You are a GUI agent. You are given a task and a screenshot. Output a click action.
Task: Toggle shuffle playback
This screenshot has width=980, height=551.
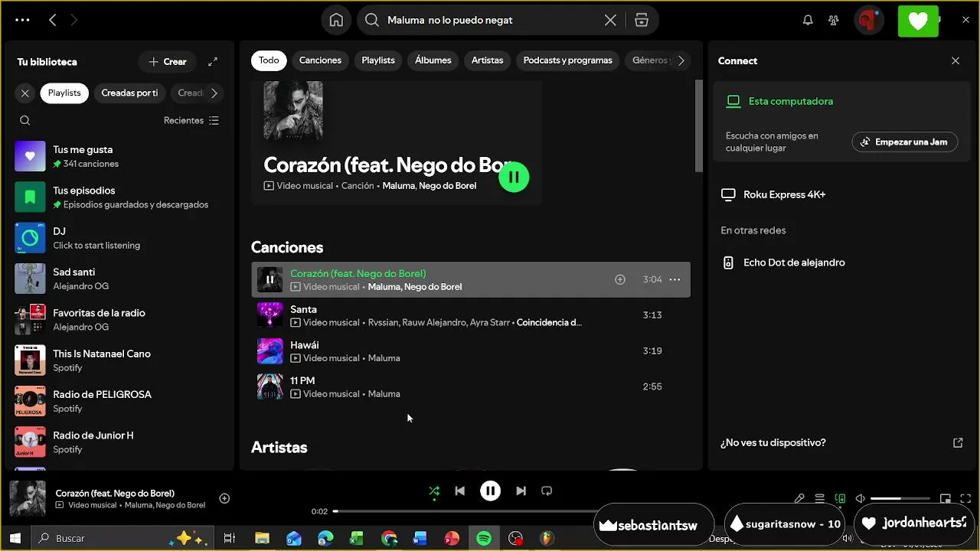[x=434, y=491]
